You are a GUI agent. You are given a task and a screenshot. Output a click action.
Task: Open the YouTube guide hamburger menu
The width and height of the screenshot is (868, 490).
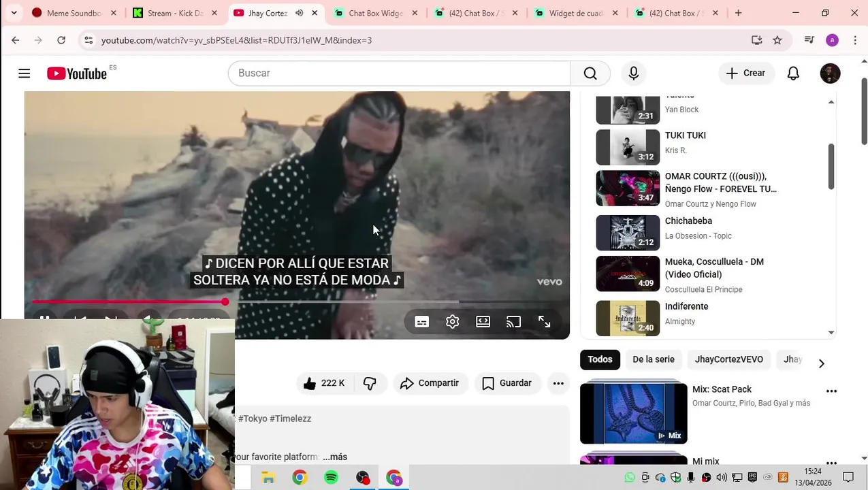[x=25, y=73]
